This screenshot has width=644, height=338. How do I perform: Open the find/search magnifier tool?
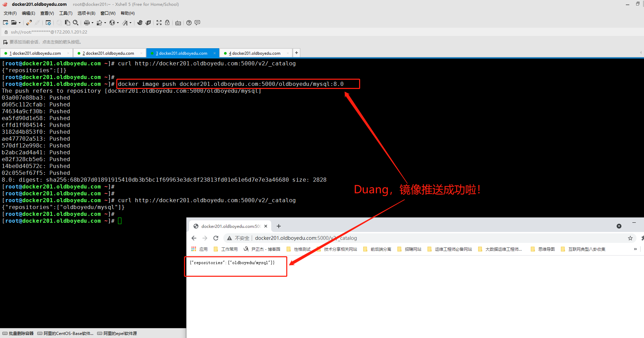76,23
